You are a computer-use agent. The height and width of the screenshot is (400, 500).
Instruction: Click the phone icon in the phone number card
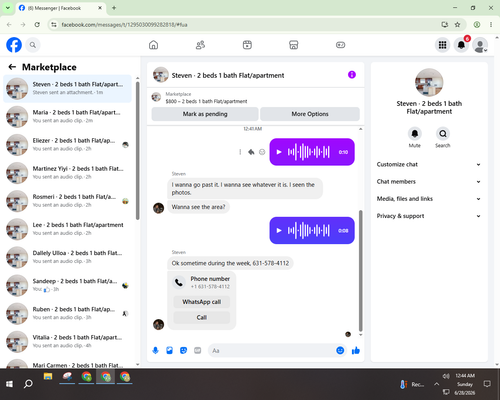pos(179,283)
